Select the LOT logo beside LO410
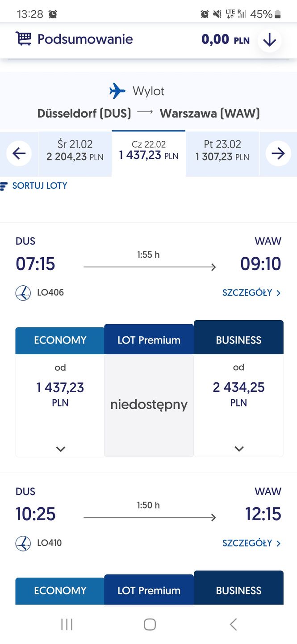 (23, 543)
